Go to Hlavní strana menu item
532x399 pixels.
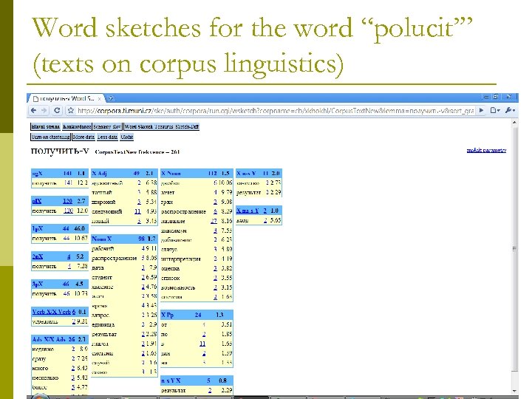click(x=46, y=126)
